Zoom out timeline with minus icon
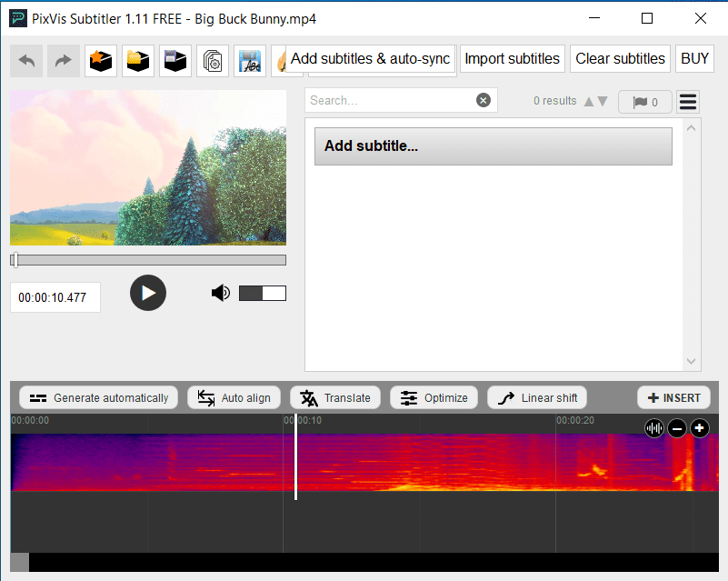728x581 pixels. point(677,428)
